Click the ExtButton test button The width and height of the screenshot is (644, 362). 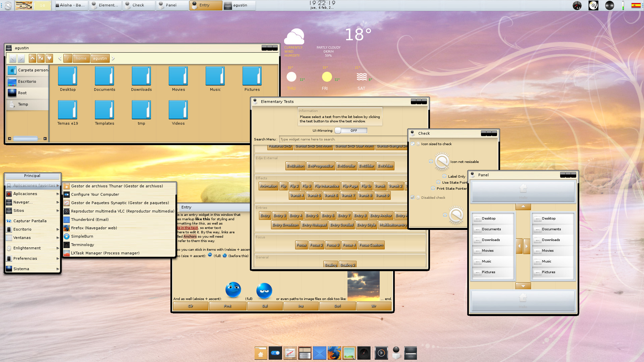[296, 166]
